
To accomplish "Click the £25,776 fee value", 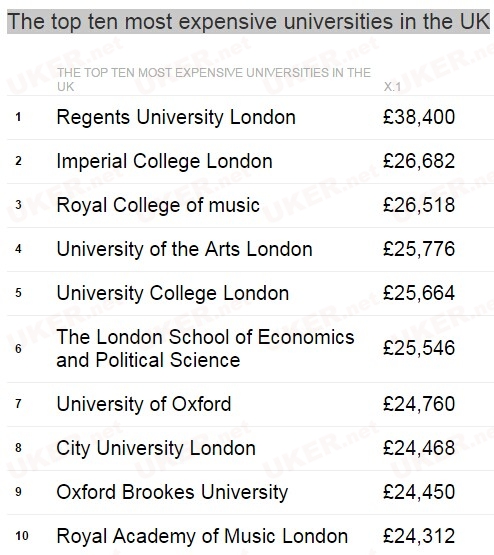I will coord(419,249).
